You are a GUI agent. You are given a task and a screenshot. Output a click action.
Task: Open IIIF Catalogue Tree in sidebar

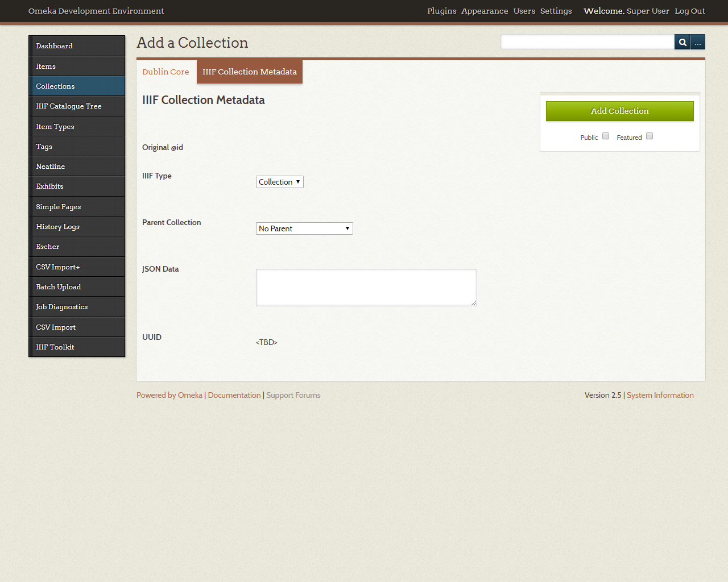click(x=69, y=106)
